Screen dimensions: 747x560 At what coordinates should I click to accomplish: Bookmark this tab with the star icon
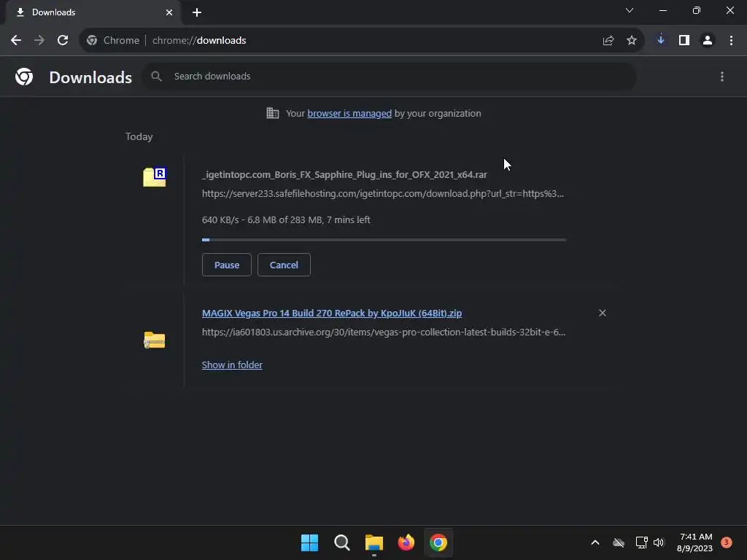[x=632, y=41]
